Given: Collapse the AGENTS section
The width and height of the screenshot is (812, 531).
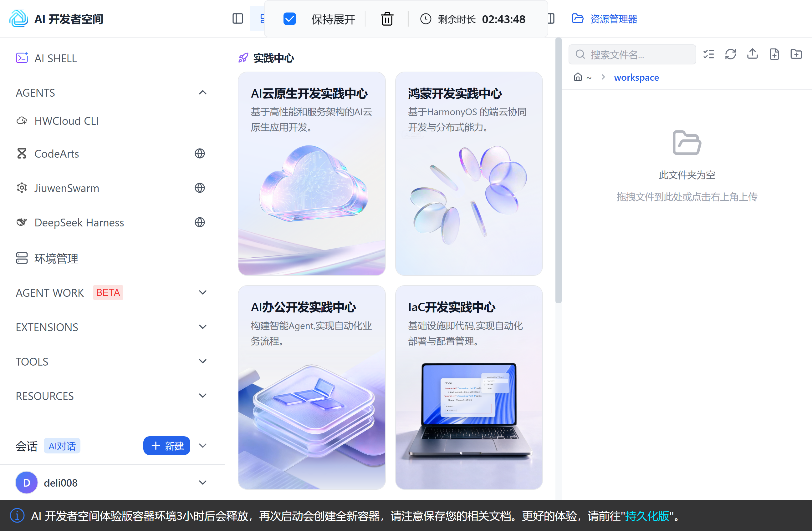Looking at the screenshot, I should tap(203, 93).
